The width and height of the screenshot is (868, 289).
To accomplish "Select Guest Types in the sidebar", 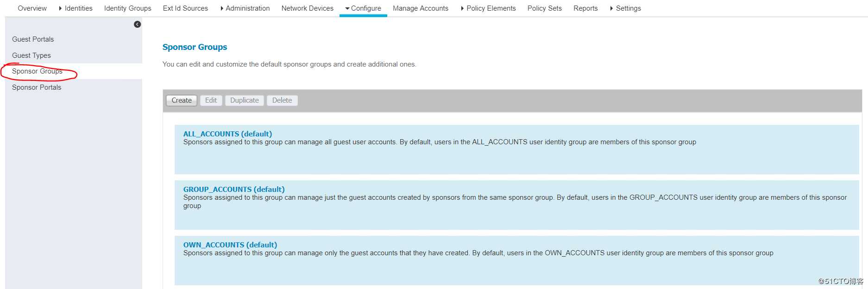I will pyautogui.click(x=31, y=55).
